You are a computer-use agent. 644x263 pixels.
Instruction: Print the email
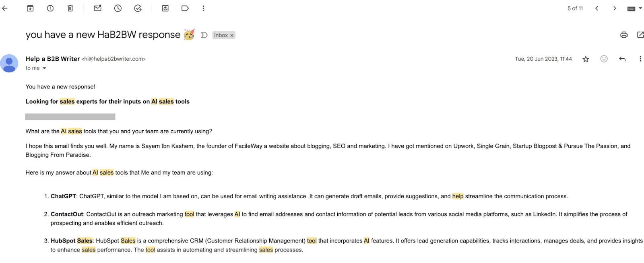click(624, 35)
